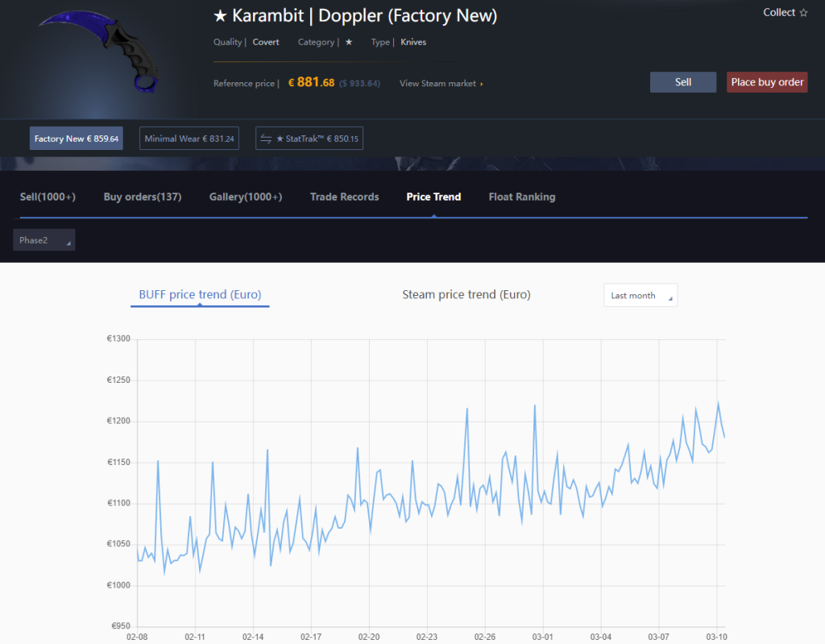
Task: Click the Place buy order button
Action: pos(767,82)
